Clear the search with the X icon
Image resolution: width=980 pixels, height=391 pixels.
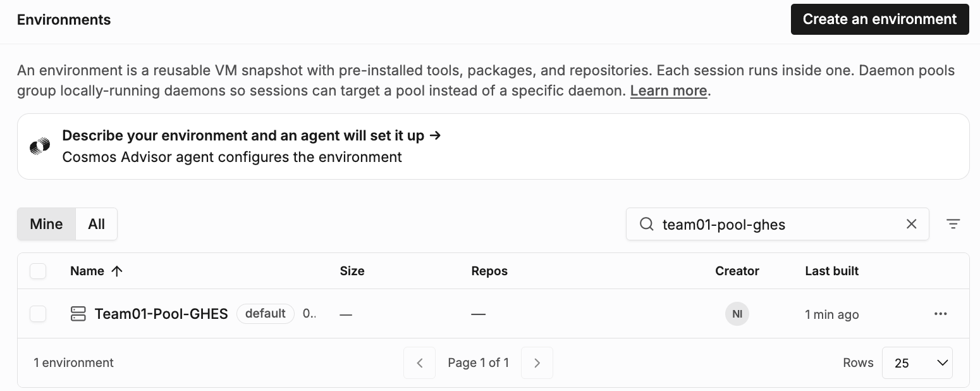click(x=911, y=224)
